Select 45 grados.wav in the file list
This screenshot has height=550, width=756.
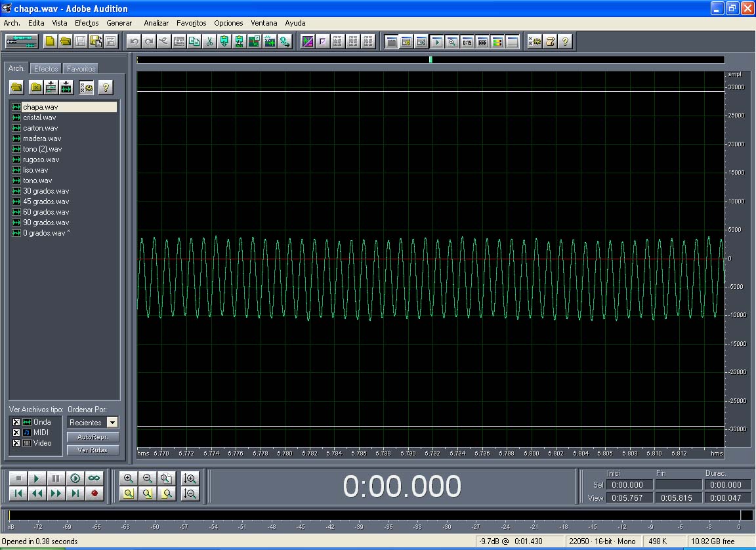(x=46, y=201)
